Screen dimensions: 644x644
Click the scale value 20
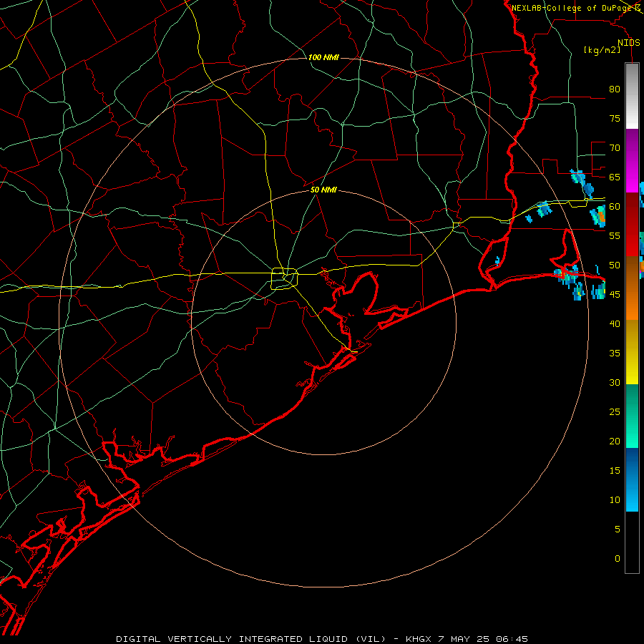[615, 441]
